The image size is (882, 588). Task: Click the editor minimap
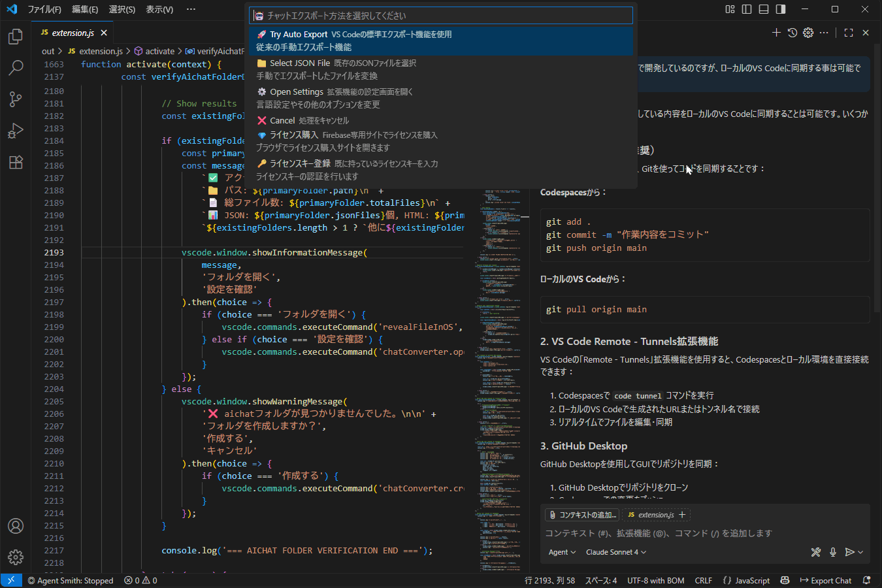501,379
